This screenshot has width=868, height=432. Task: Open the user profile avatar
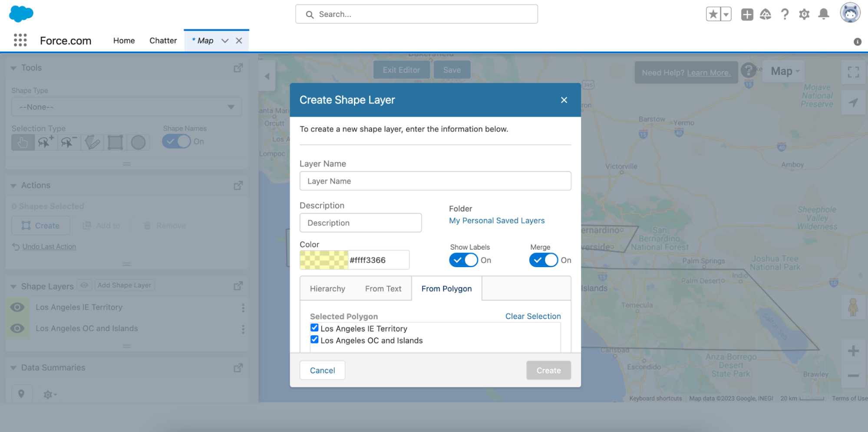tap(850, 13)
